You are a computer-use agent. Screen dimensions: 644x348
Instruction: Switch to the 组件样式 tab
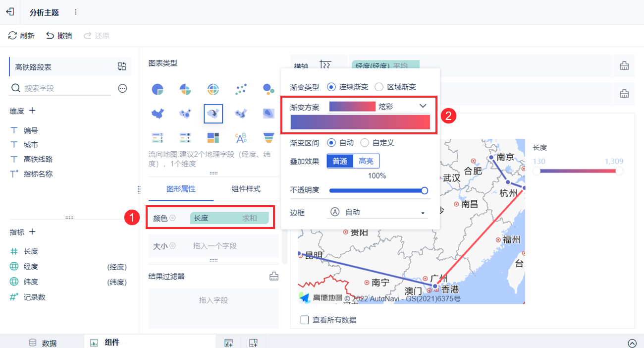point(246,189)
